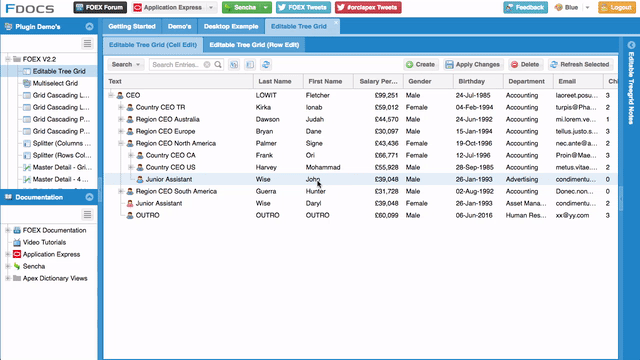Image resolution: width=640 pixels, height=360 pixels.
Task: Click the Apply Changes button
Action: click(473, 64)
